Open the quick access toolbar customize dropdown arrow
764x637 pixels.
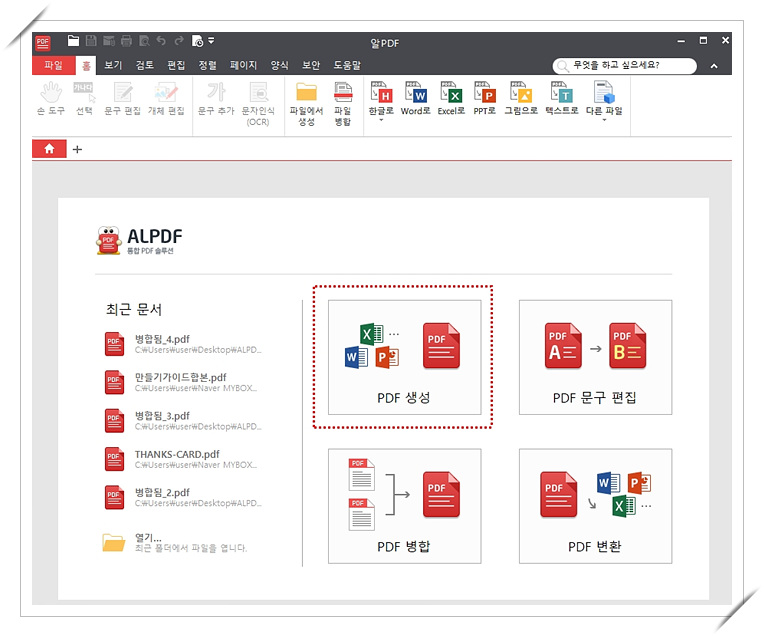(x=211, y=41)
